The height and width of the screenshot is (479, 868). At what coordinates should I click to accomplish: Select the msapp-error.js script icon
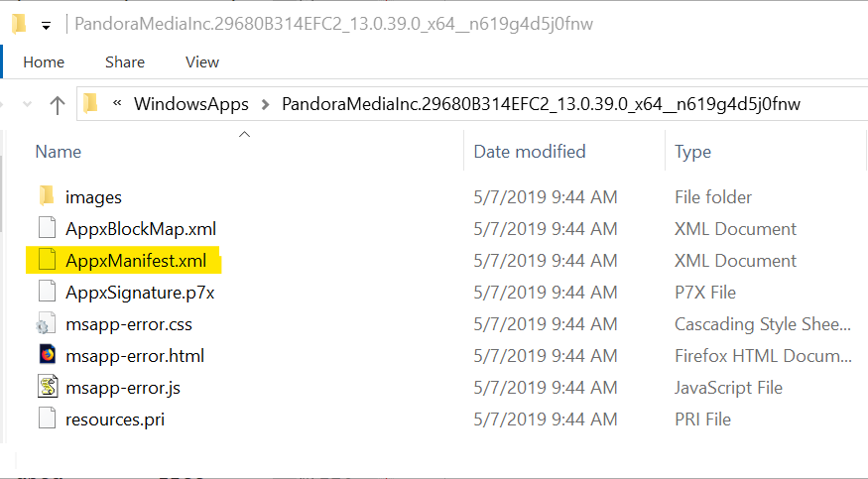coord(48,387)
